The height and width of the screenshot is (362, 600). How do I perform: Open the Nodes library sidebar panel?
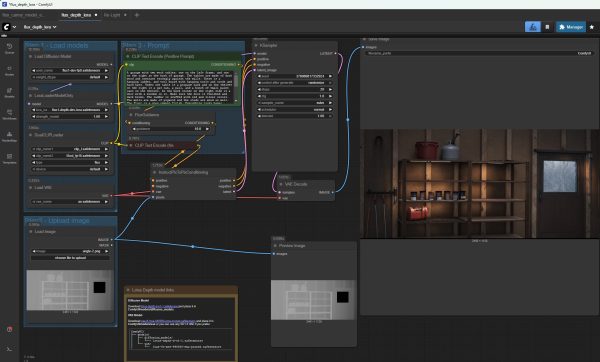pos(9,71)
